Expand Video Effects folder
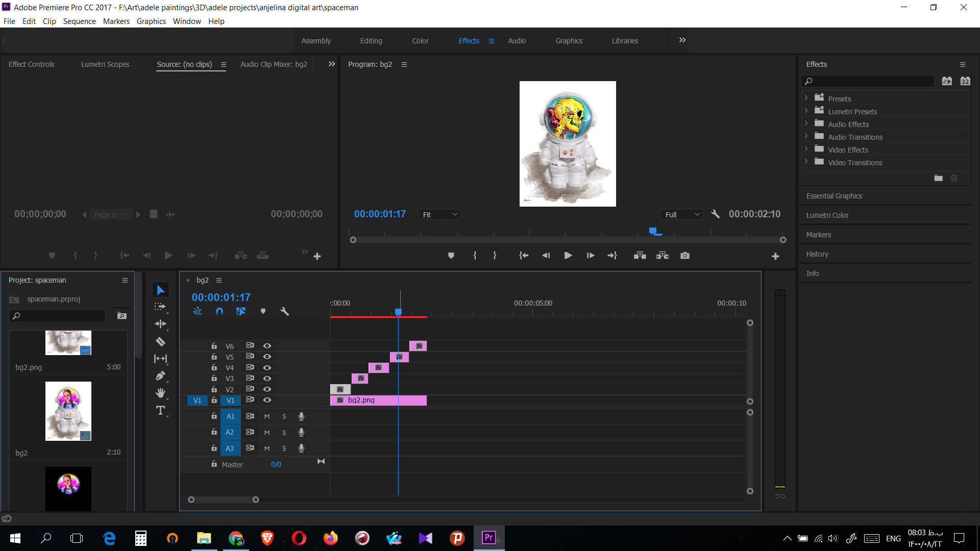The width and height of the screenshot is (980, 551). pyautogui.click(x=806, y=149)
